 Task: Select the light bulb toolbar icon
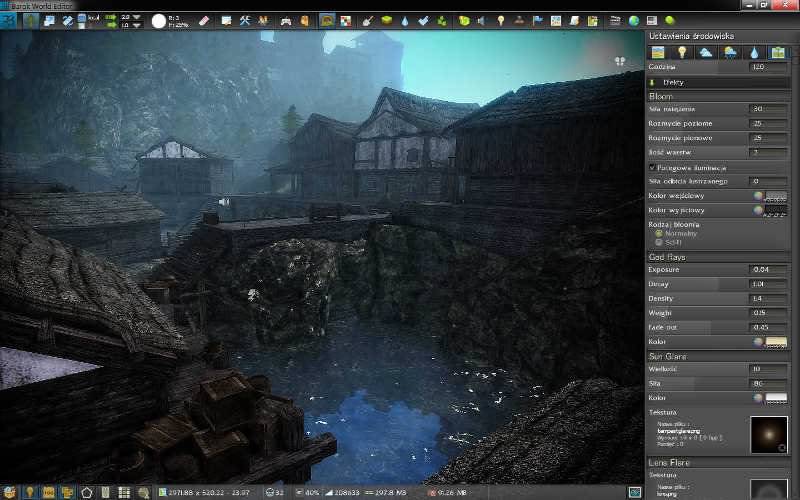click(501, 21)
